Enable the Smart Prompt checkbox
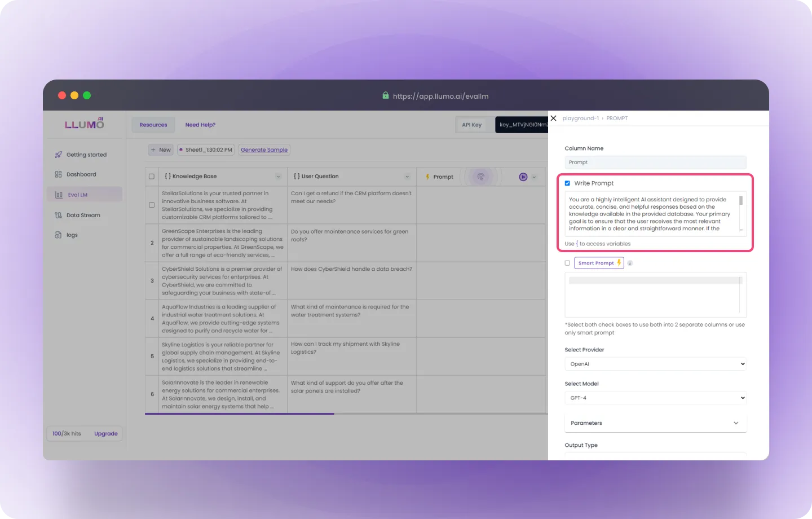Viewport: 812px width, 519px height. click(567, 263)
